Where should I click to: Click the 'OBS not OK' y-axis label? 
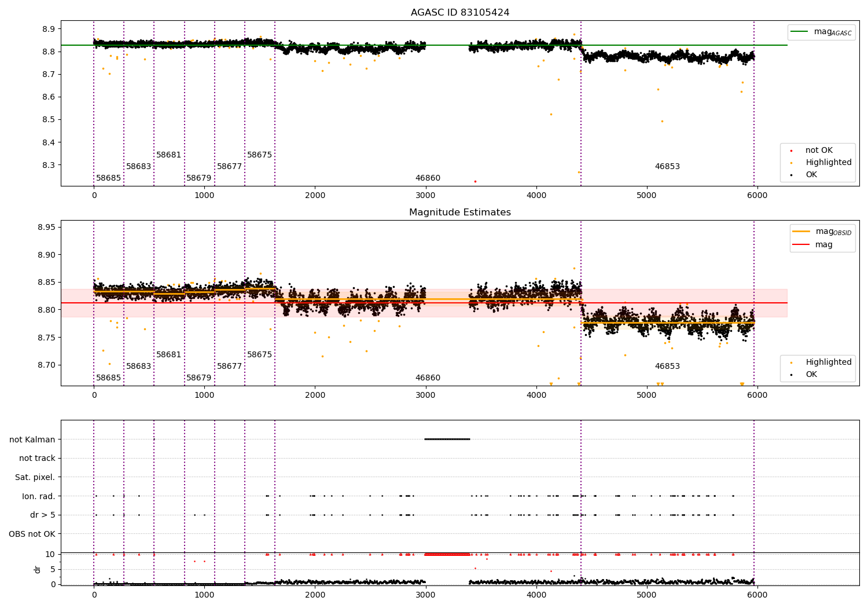pos(32,534)
